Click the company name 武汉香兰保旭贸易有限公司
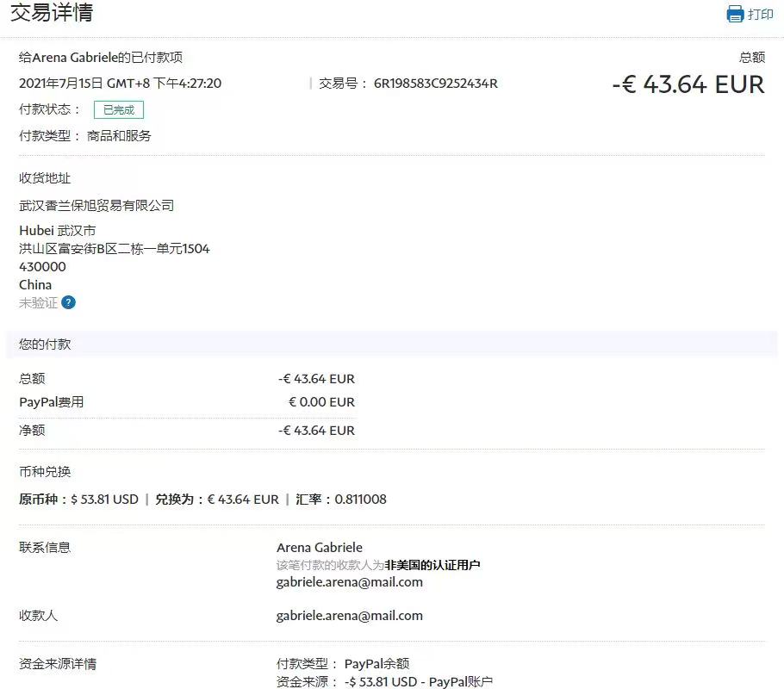 pos(96,206)
